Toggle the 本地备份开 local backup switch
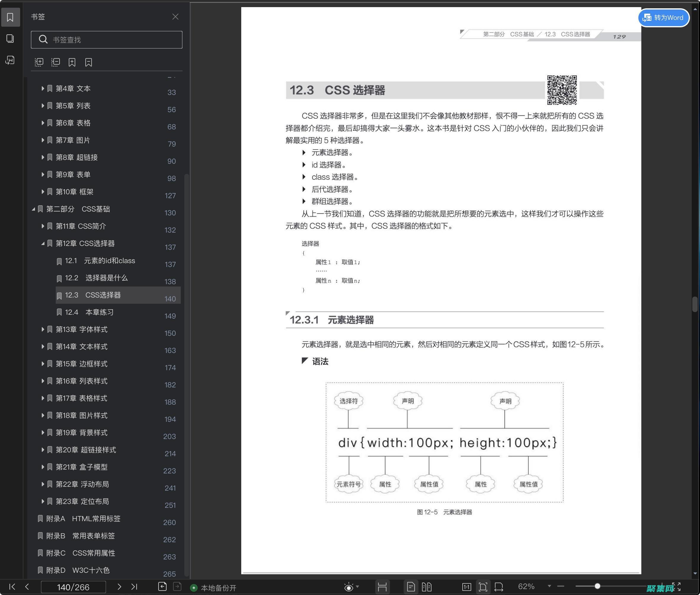This screenshot has height=595, width=700. pyautogui.click(x=194, y=587)
